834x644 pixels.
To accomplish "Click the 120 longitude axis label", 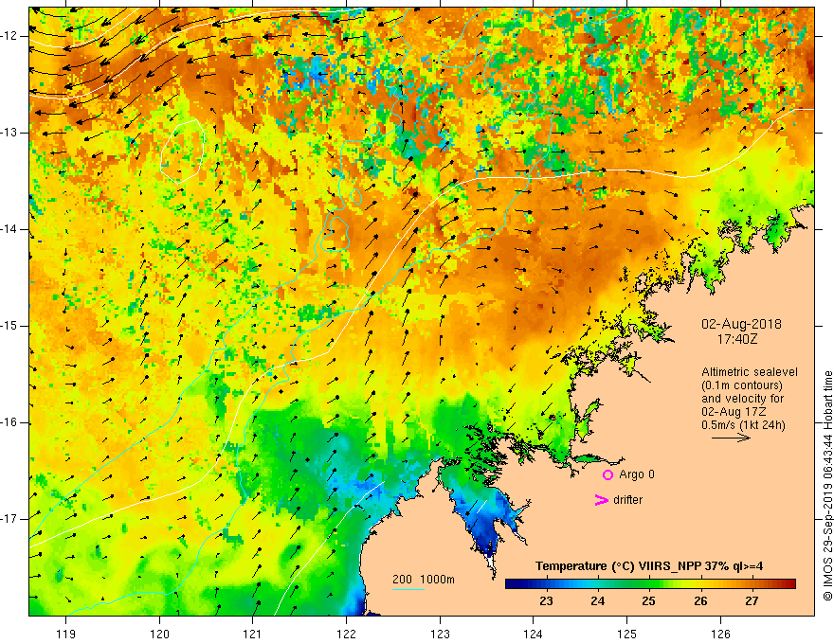I will tap(159, 634).
